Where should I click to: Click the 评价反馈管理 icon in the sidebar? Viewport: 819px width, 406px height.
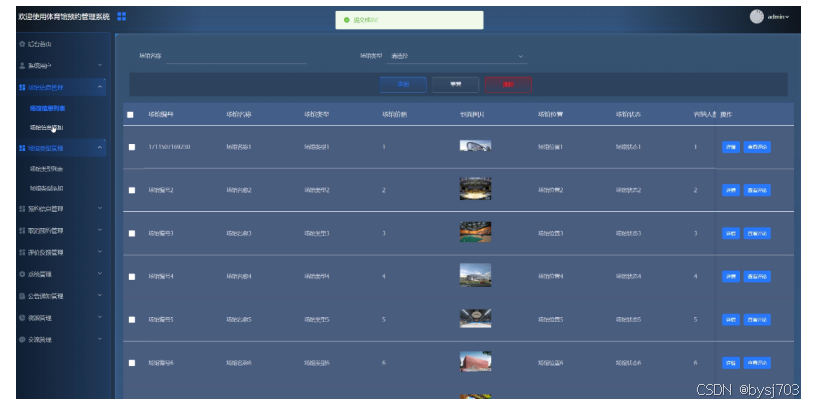[22, 252]
